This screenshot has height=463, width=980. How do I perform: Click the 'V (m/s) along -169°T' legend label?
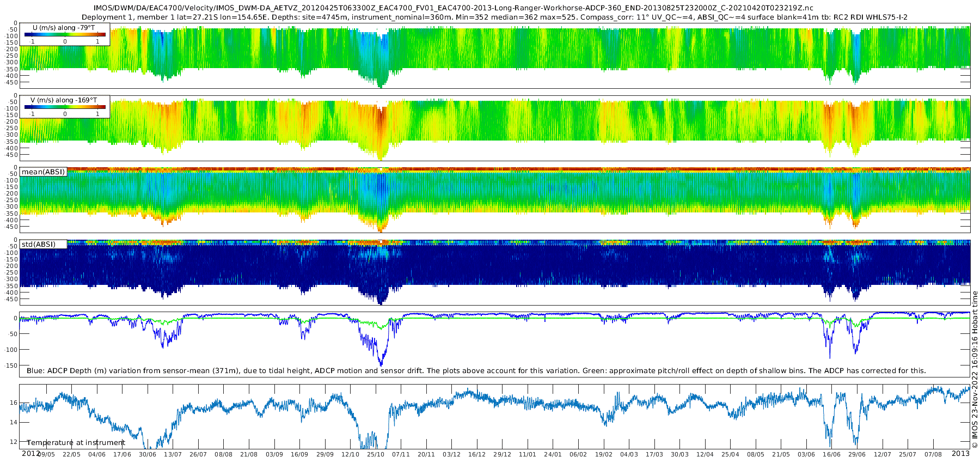click(64, 100)
